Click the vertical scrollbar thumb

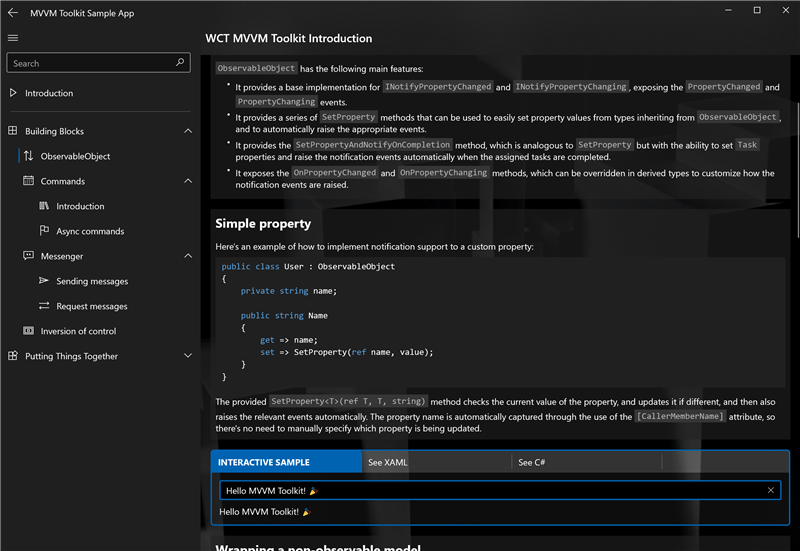pos(797,170)
